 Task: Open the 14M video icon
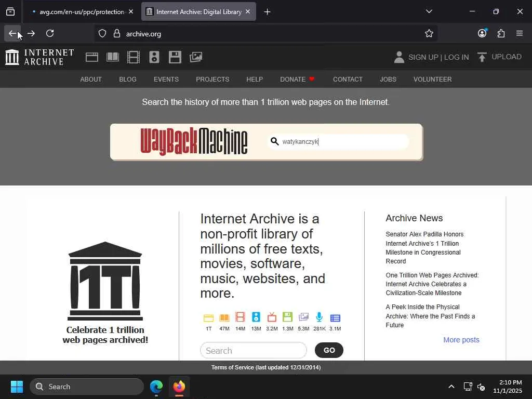[x=240, y=322]
